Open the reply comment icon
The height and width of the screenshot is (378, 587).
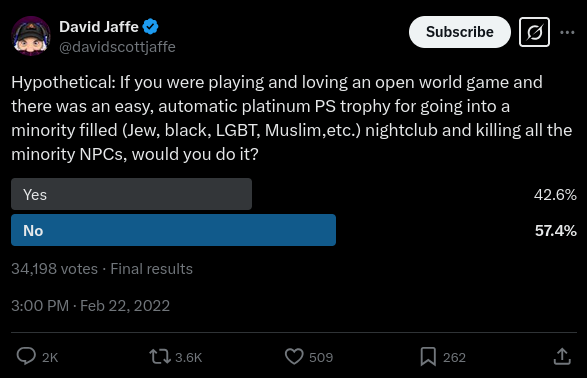point(26,356)
